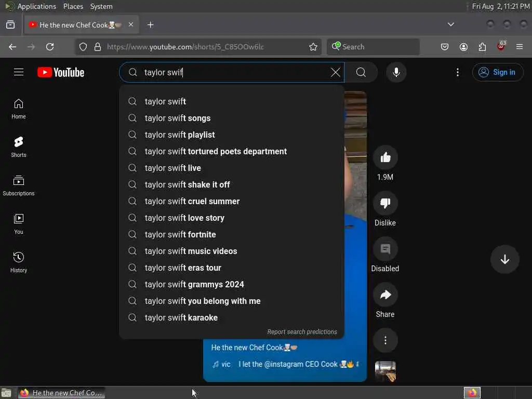Pick 'taylor swift you belong with me' suggestion
The width and height of the screenshot is (532, 399).
(232, 301)
